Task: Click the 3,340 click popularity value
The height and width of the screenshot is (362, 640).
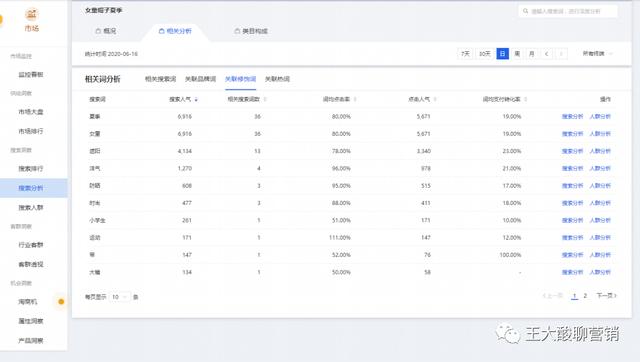Action: click(423, 151)
